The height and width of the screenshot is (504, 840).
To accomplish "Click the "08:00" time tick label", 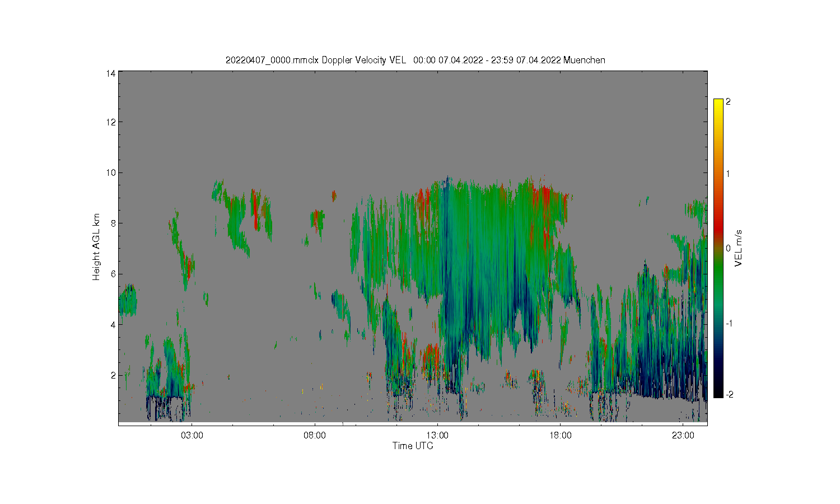I will (x=315, y=435).
